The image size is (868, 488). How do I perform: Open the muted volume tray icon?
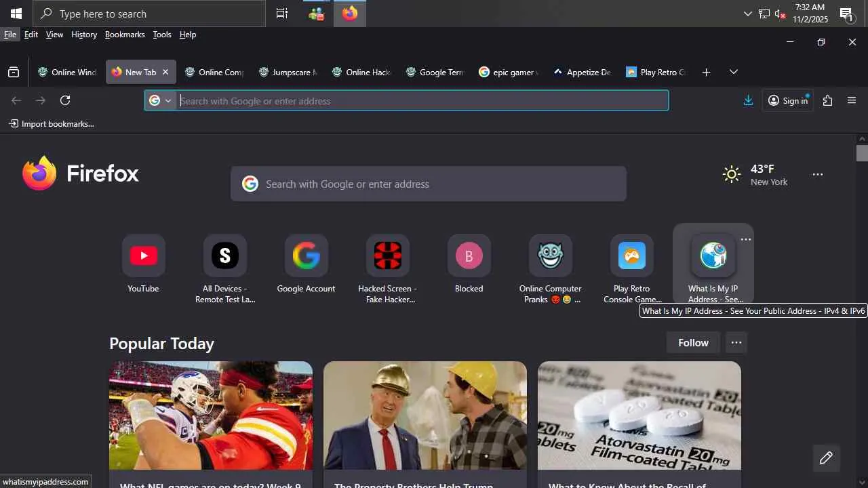pyautogui.click(x=780, y=14)
